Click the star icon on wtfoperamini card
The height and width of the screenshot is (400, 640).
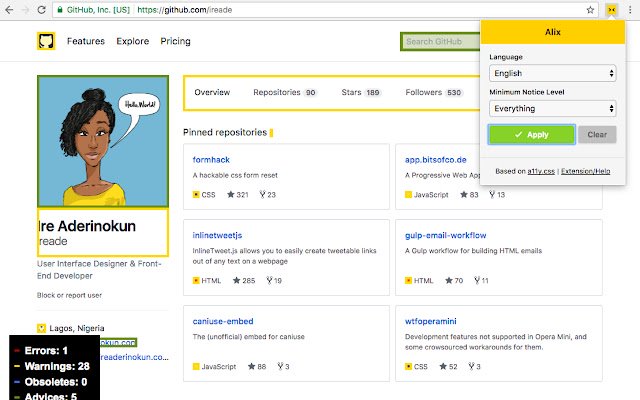coord(443,366)
